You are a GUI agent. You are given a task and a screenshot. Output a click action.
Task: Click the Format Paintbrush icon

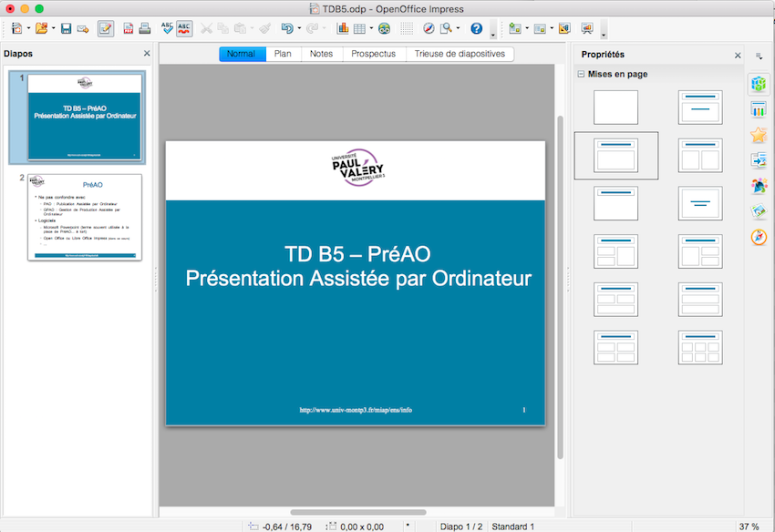265,28
